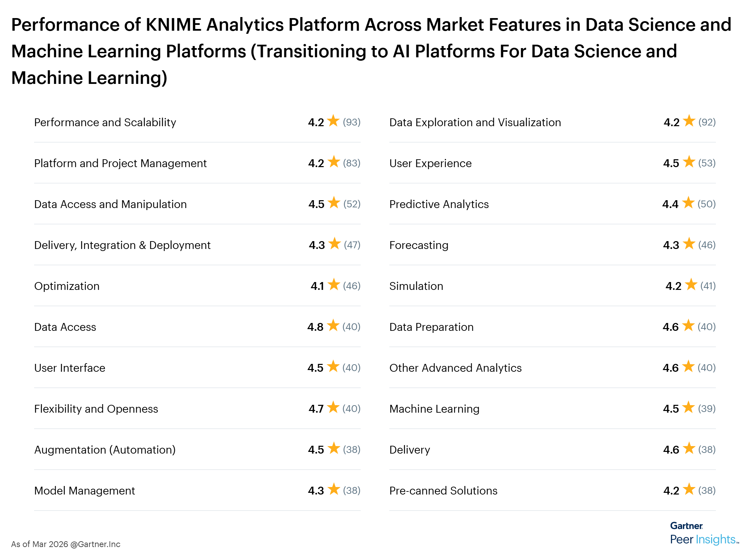Open the review count (53) for User Experience
Image resolution: width=750 pixels, height=560 pixels.
[708, 163]
